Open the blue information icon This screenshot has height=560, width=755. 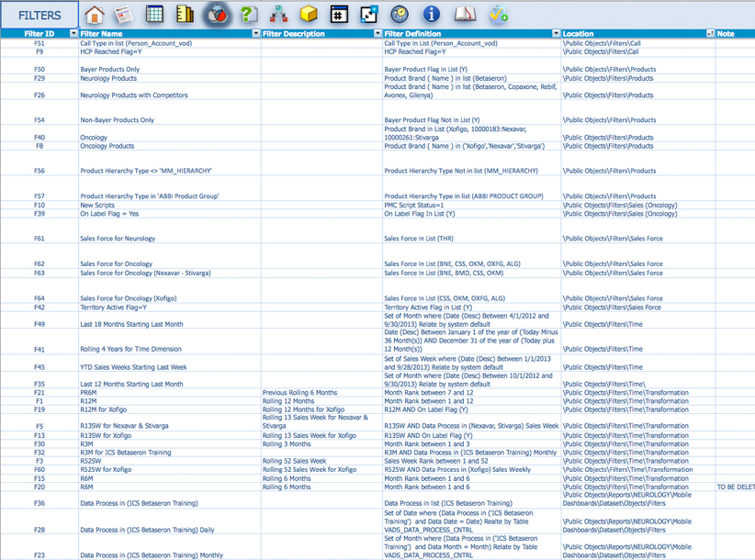[431, 15]
